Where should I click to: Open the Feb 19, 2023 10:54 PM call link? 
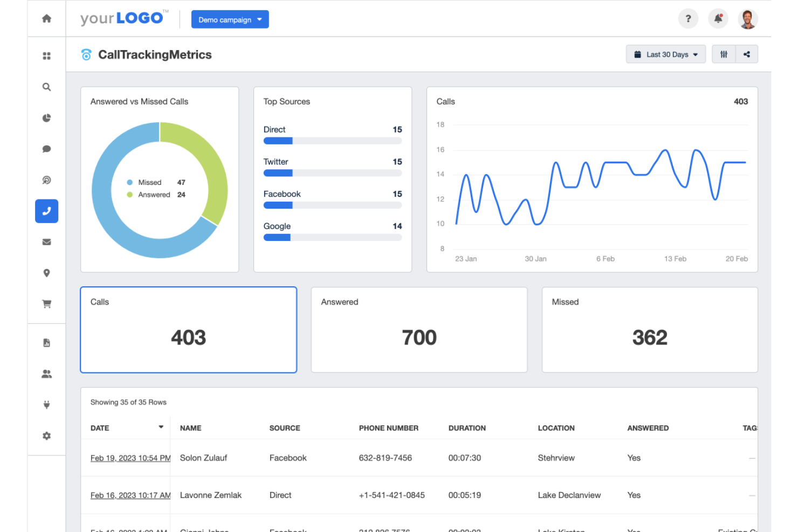(130, 458)
